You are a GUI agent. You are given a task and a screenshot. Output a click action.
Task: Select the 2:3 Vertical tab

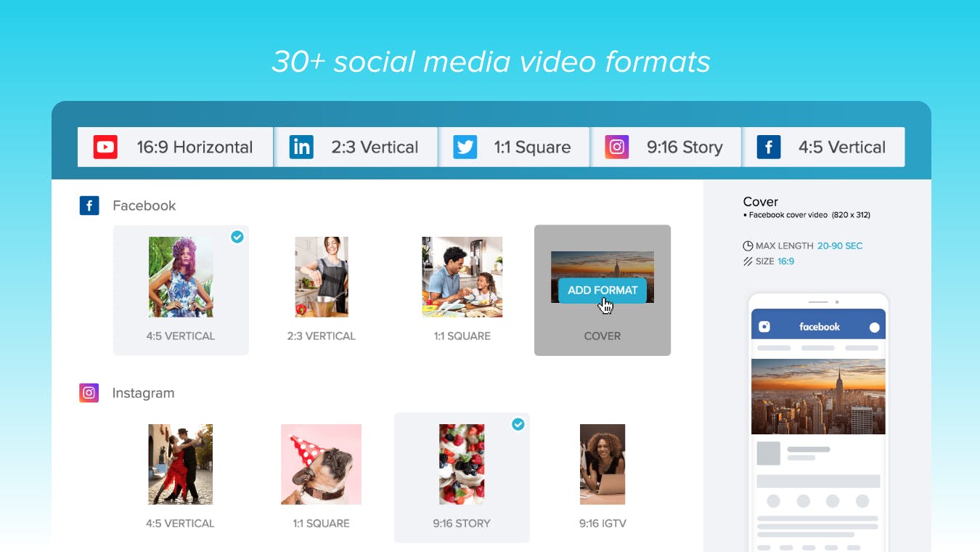[356, 147]
